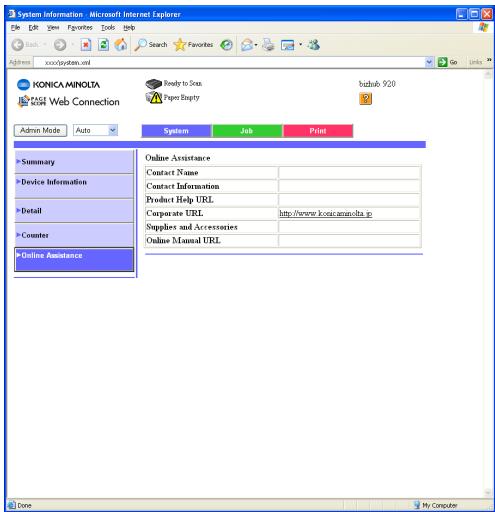This screenshot has height=512, width=495.
Task: Expand the Links toolbar chevron
Action: point(489,60)
